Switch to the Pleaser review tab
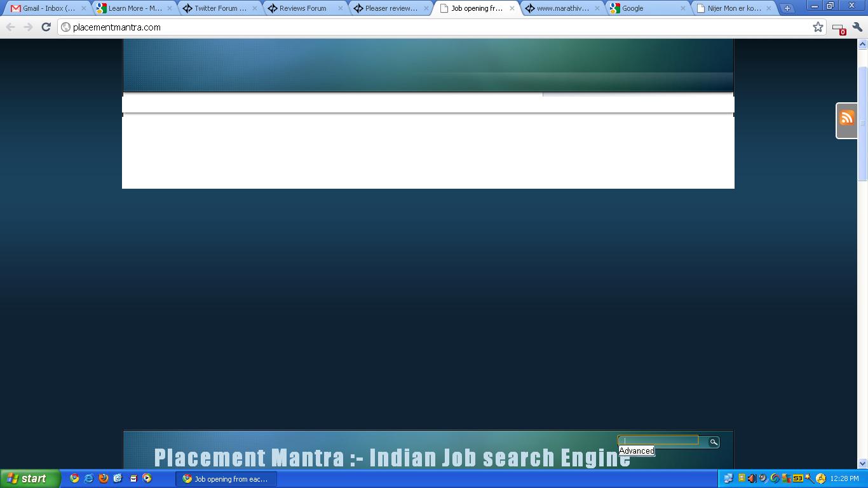Viewport: 868px width, 488px height. point(390,8)
